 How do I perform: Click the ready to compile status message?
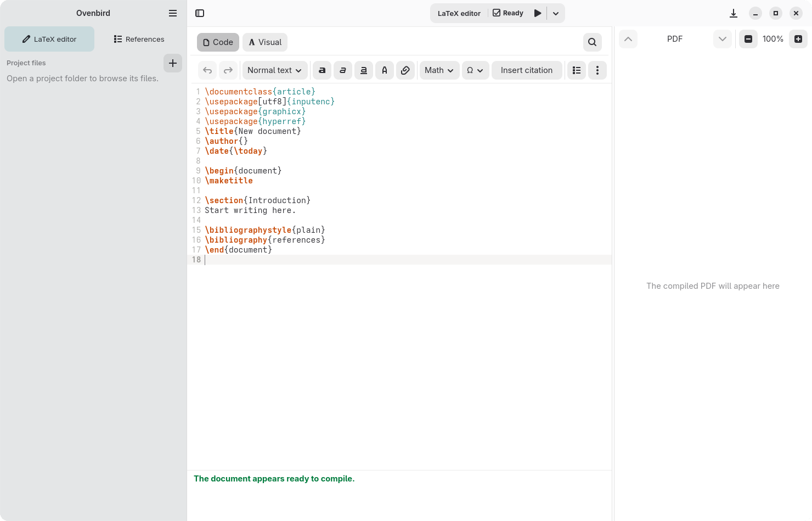(274, 479)
